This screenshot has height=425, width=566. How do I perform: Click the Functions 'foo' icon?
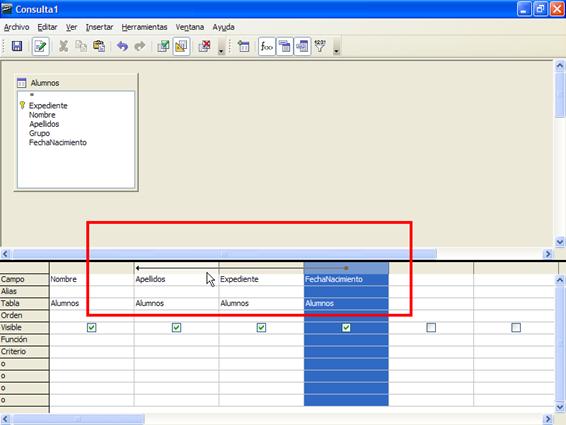point(267,46)
